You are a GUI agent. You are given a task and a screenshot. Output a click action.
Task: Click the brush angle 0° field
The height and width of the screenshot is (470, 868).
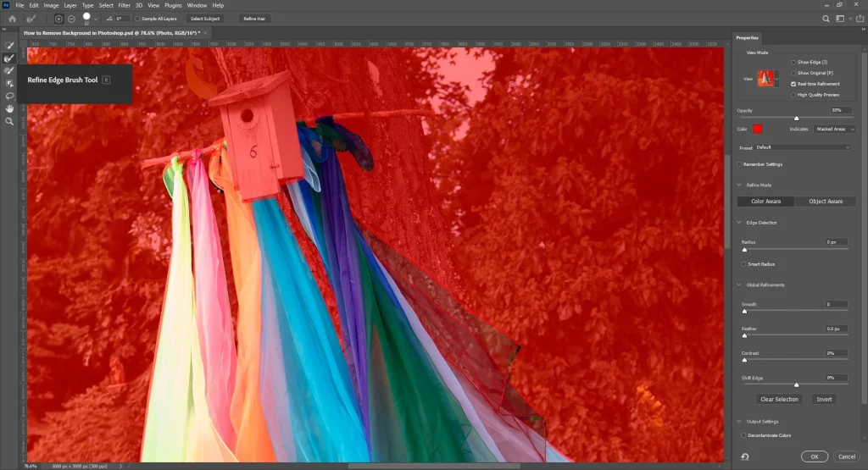[x=120, y=19]
